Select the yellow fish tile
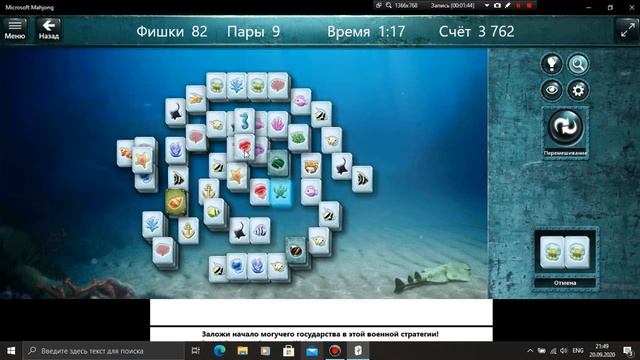This screenshot has height=360, width=640. coord(213,211)
